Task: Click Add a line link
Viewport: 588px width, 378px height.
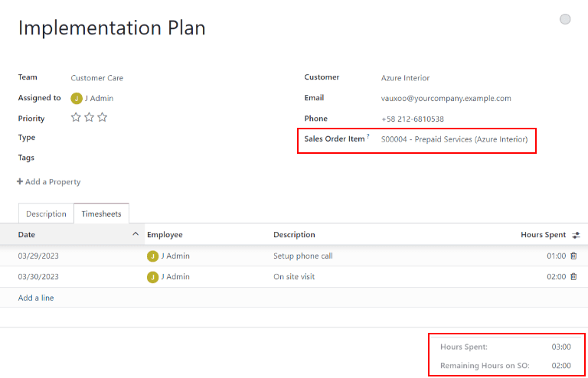Action: (36, 298)
